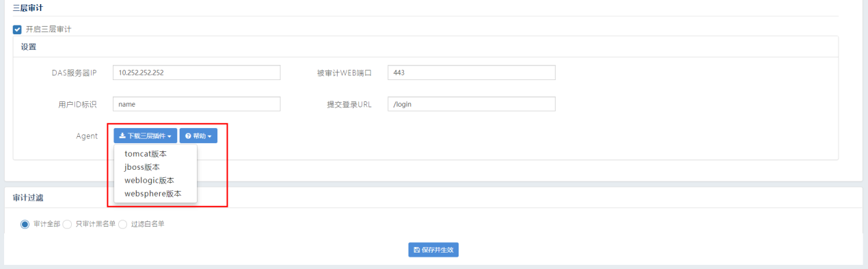Click the 提交登录URL field with /login
Viewport: 868px width, 269px height.
[472, 104]
